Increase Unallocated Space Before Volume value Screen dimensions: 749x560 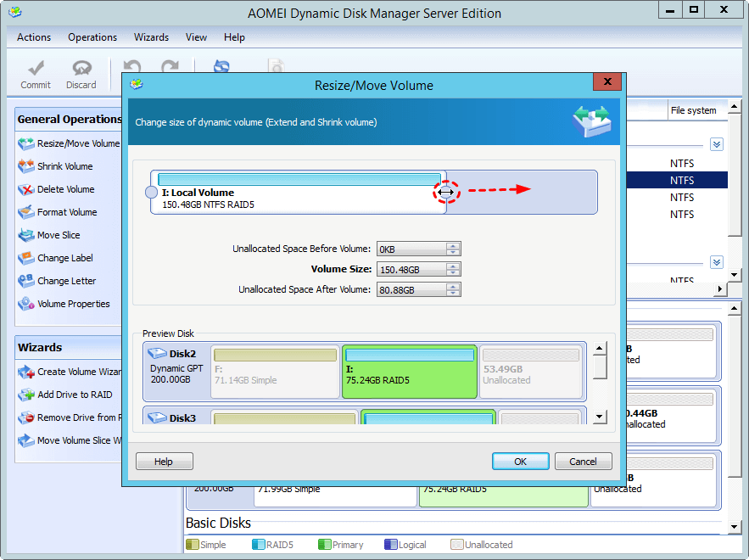(x=453, y=246)
